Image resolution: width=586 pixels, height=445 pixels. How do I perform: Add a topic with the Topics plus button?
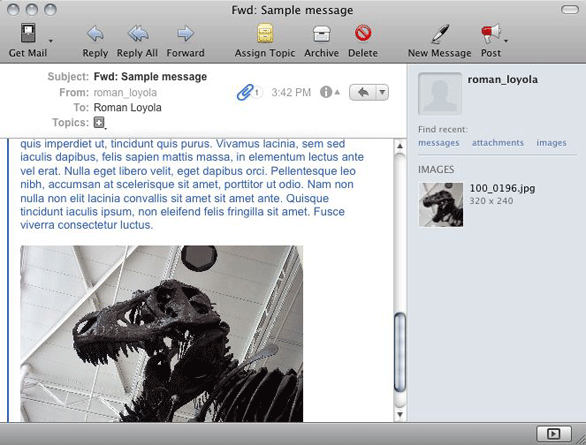click(x=99, y=123)
